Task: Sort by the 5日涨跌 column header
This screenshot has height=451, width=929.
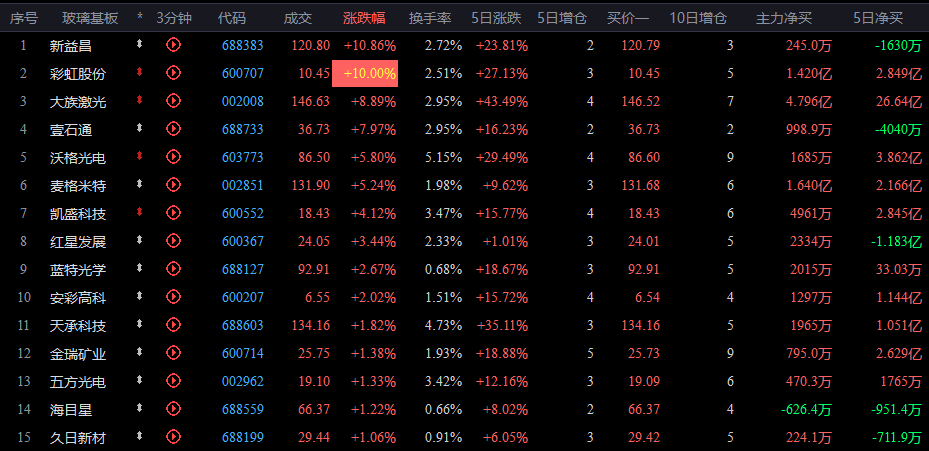Action: tap(496, 18)
